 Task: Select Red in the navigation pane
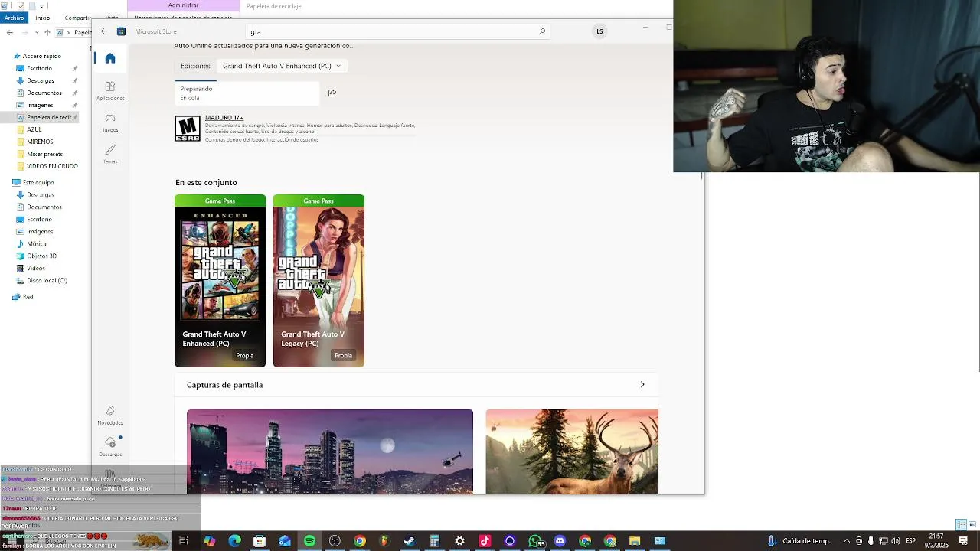[x=28, y=297]
